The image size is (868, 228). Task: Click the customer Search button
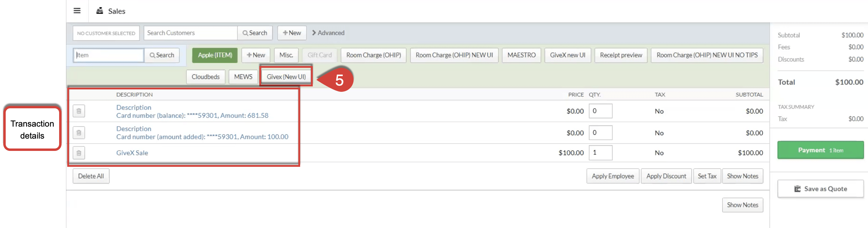pyautogui.click(x=255, y=33)
